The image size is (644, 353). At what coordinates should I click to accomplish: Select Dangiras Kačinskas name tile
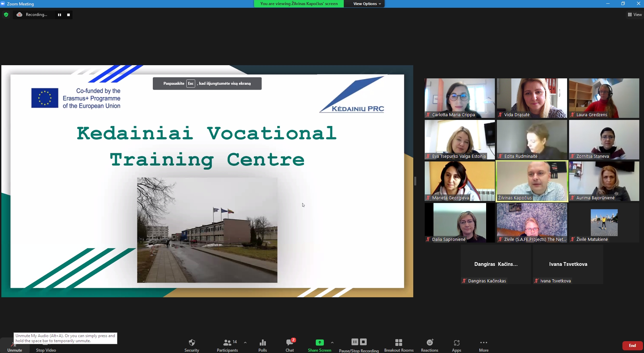pyautogui.click(x=496, y=264)
